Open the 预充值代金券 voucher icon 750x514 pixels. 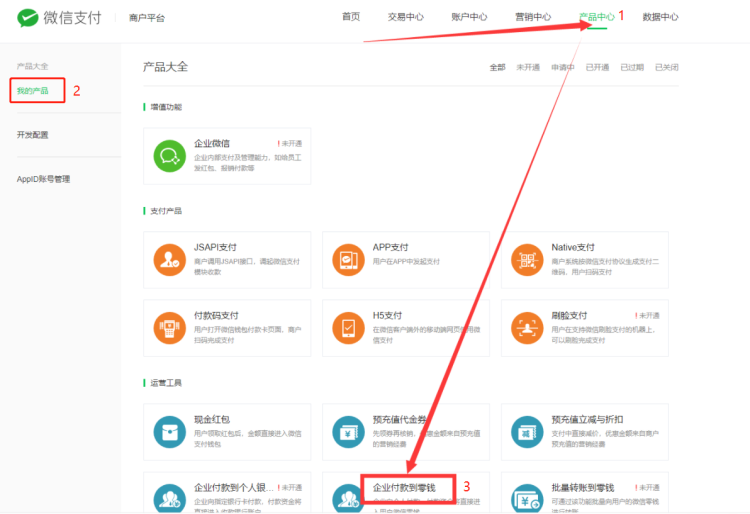[x=348, y=432]
